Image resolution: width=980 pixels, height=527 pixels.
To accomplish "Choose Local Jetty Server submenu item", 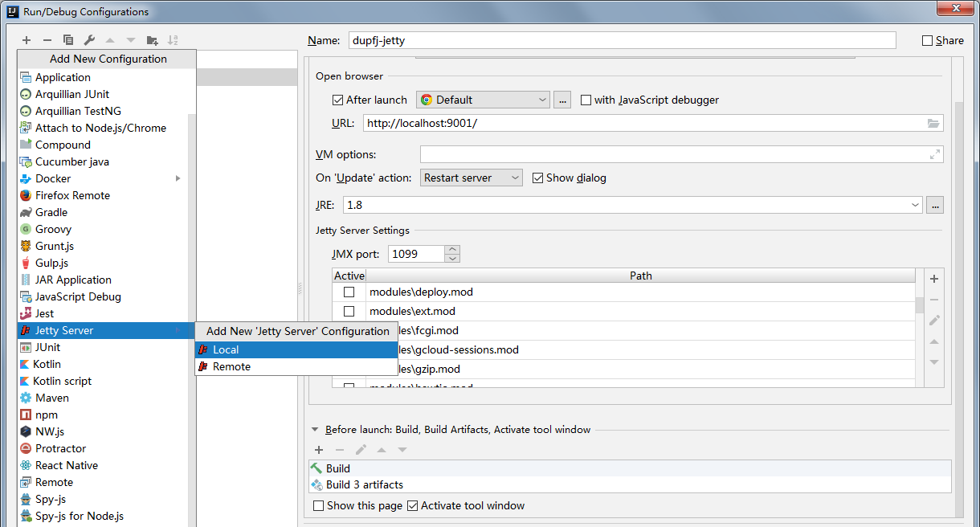I will pyautogui.click(x=296, y=349).
